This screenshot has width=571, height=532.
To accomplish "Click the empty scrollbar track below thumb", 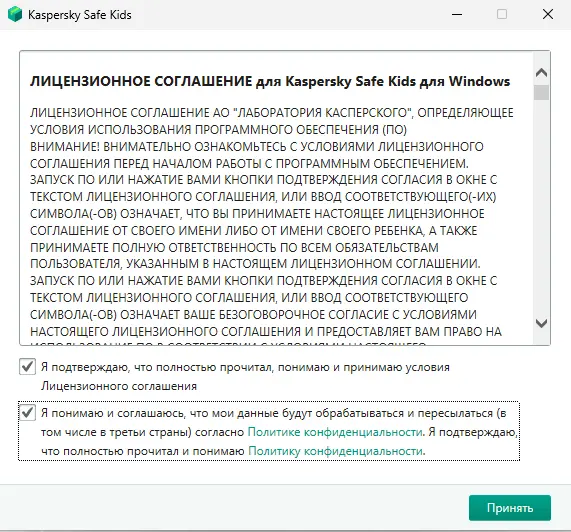I will click(x=542, y=208).
